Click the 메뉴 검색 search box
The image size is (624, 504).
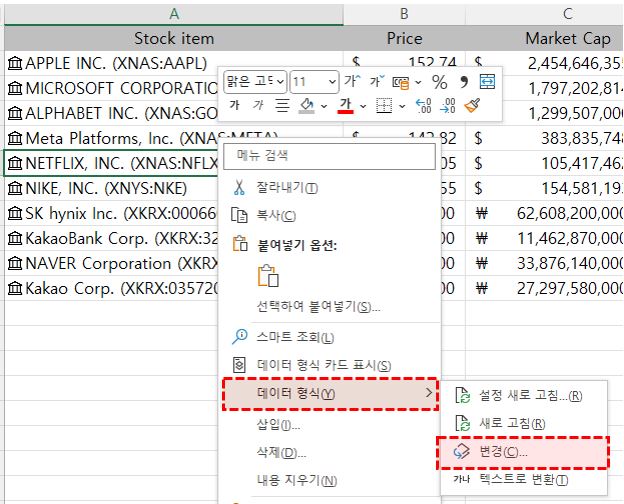[x=330, y=156]
